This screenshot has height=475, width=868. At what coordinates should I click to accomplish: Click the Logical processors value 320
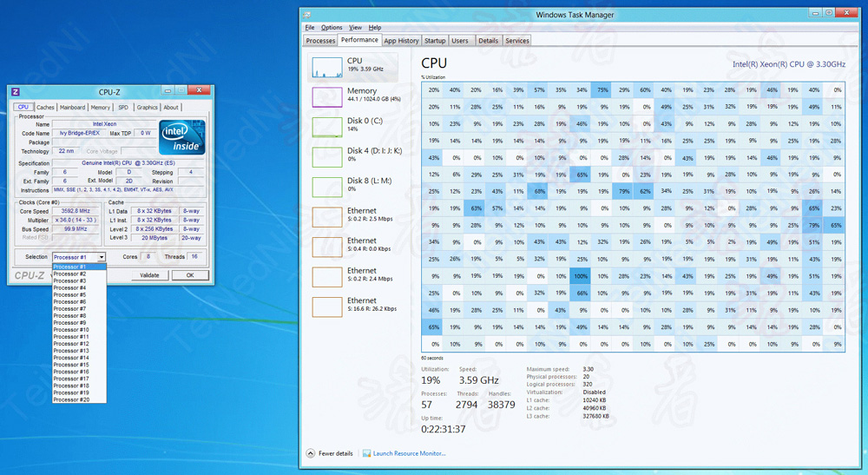tap(588, 384)
